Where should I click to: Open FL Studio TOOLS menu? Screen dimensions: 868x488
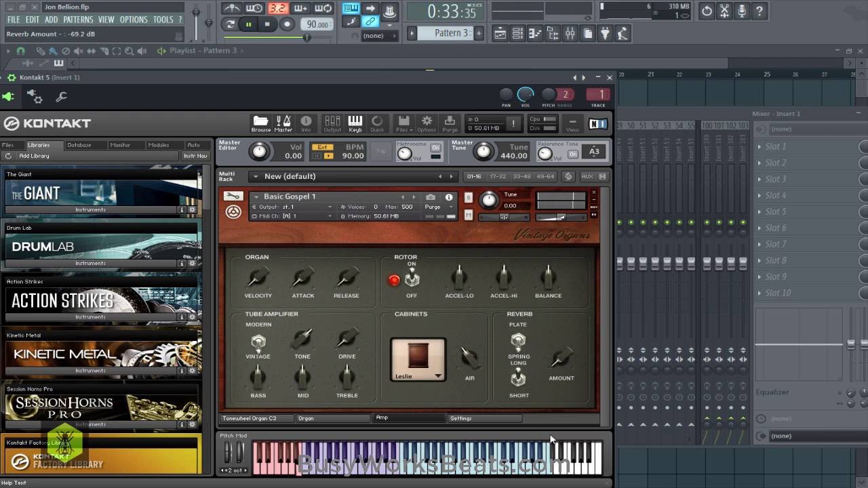[163, 20]
